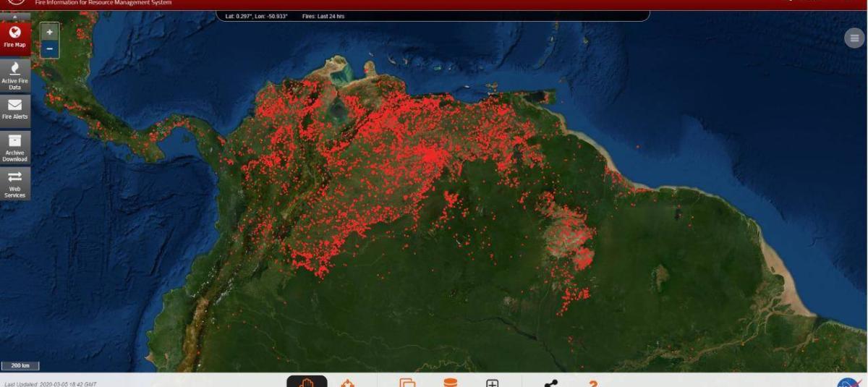Zoom in with the plus button

coord(49,33)
